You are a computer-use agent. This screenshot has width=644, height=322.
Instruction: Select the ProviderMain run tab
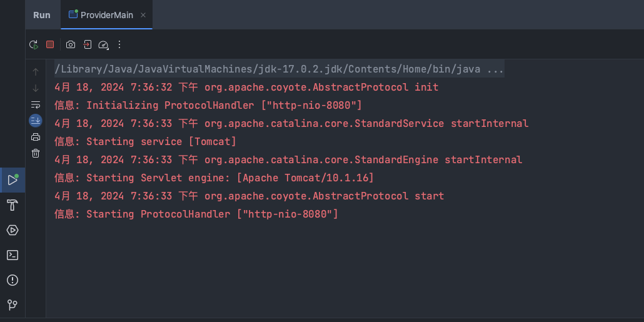pos(101,15)
